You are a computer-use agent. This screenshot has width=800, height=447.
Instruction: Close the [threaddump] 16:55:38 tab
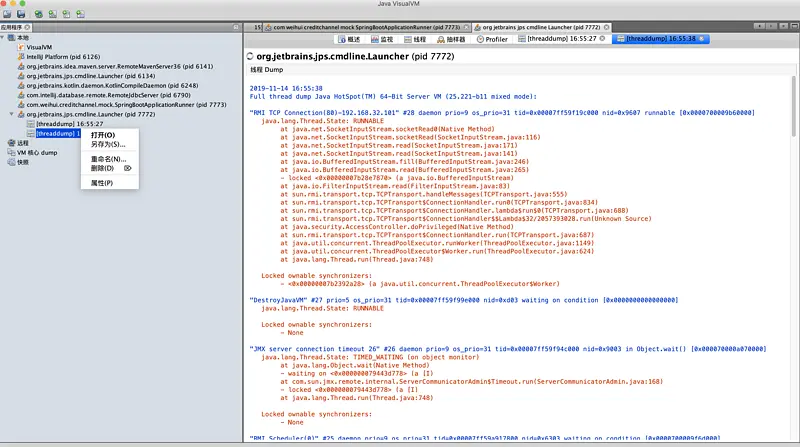pyautogui.click(x=702, y=39)
